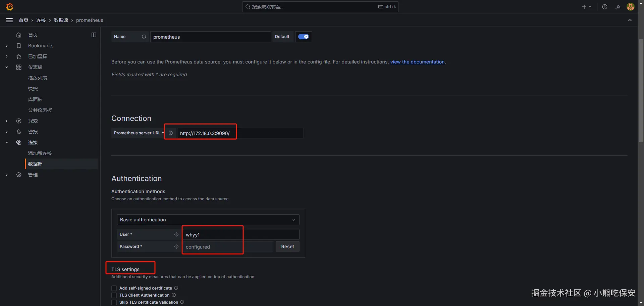Click the bell alerting icon
Image resolution: width=644 pixels, height=306 pixels.
[19, 132]
